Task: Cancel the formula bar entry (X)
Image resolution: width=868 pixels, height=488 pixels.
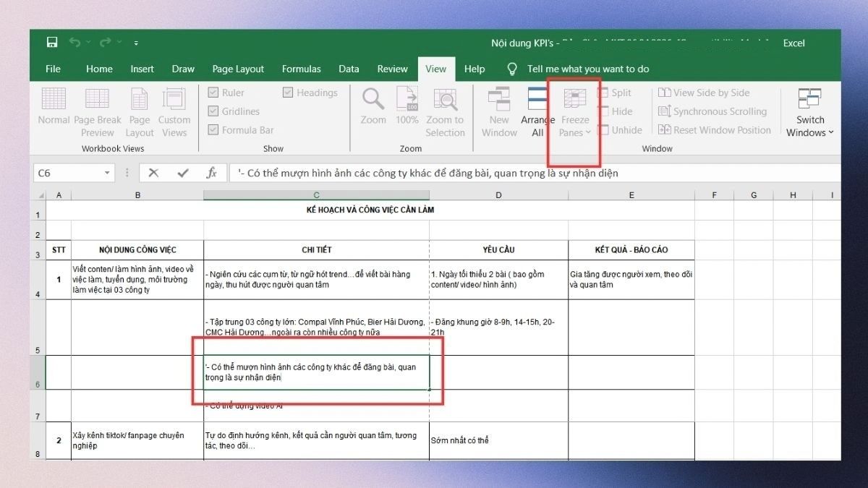Action: pyautogui.click(x=153, y=173)
